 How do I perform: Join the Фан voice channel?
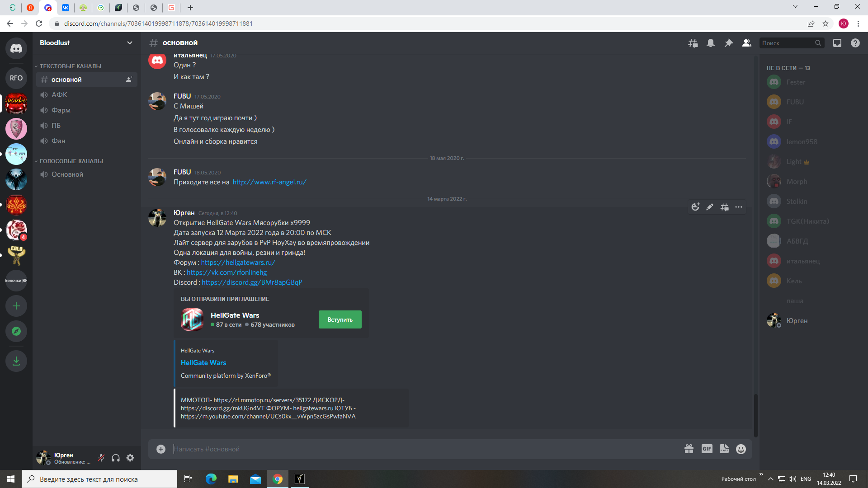click(x=87, y=141)
